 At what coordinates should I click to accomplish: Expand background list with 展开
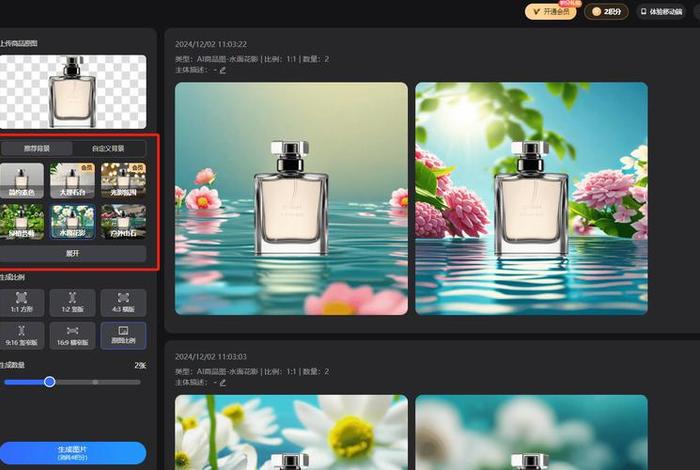pos(73,254)
